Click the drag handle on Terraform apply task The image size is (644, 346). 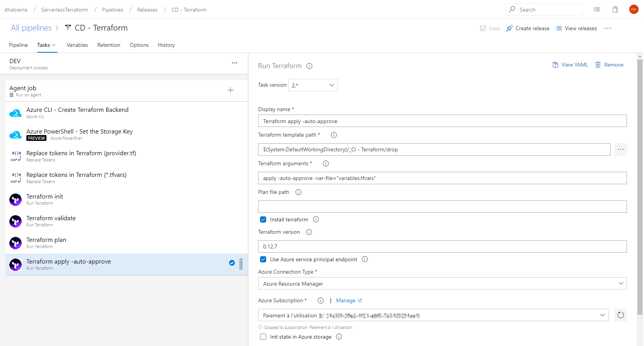241,264
